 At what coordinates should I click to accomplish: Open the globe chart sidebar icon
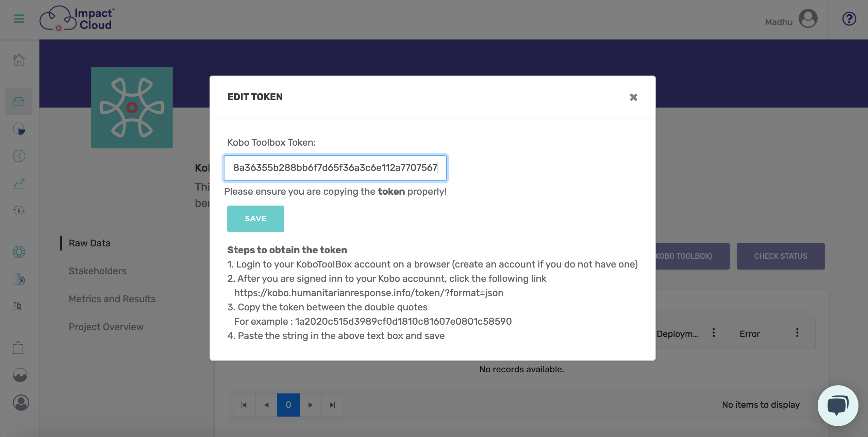pos(19,156)
